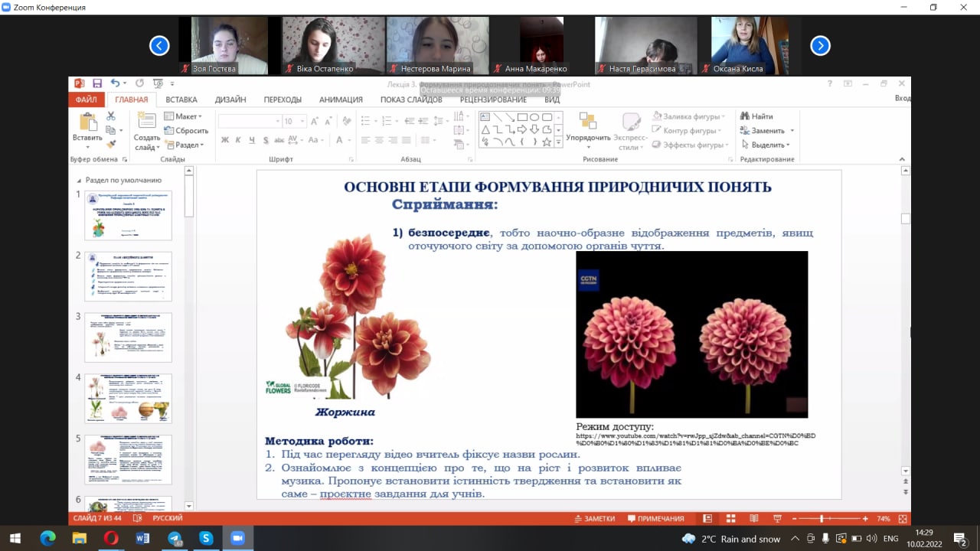Toggle the ПРИМЕЧАНИЯ comments pane

pyautogui.click(x=655, y=518)
